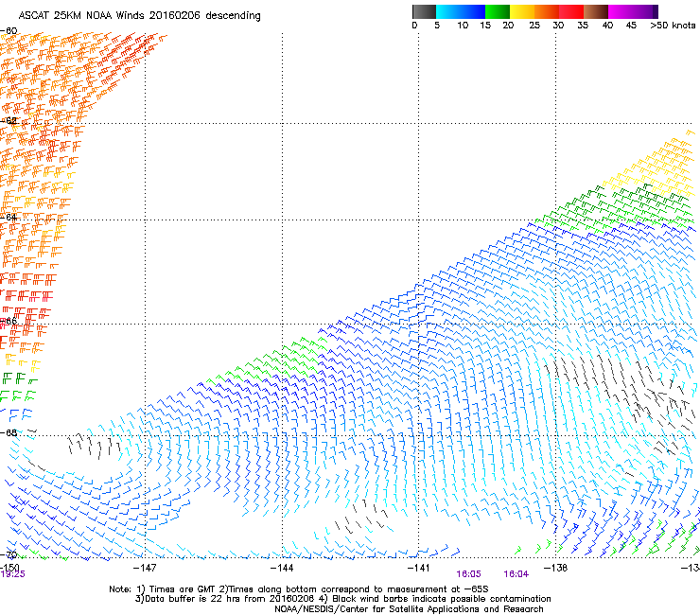
Task: Click the magenta 40–45 knots legend swatch
Action: [621, 11]
